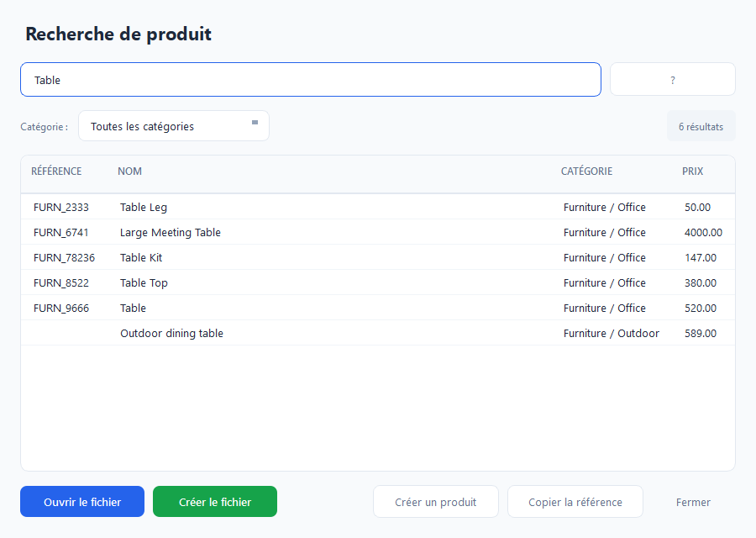
Task: Click the question mark help button
Action: coord(673,80)
